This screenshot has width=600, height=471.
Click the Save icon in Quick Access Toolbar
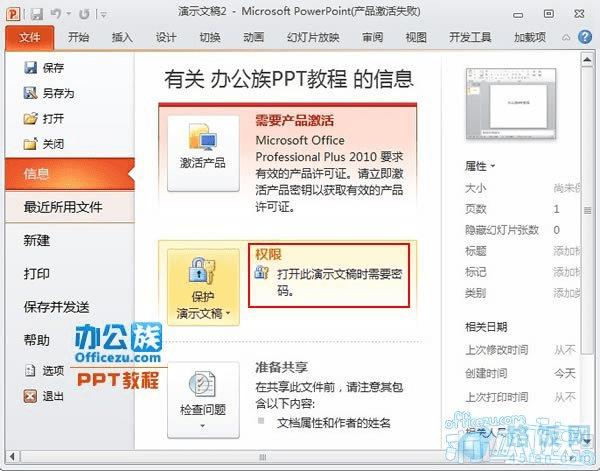[x=37, y=14]
